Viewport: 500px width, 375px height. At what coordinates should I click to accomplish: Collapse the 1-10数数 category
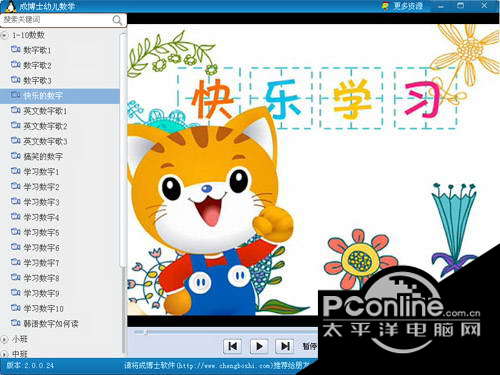4,35
